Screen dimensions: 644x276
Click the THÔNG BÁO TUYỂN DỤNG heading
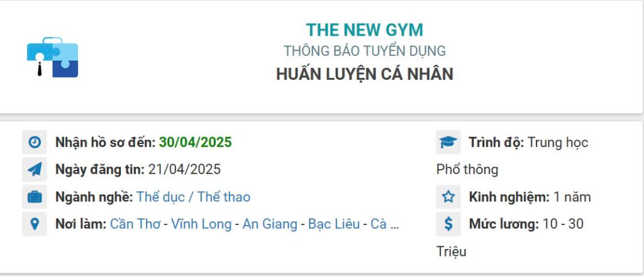tap(364, 51)
